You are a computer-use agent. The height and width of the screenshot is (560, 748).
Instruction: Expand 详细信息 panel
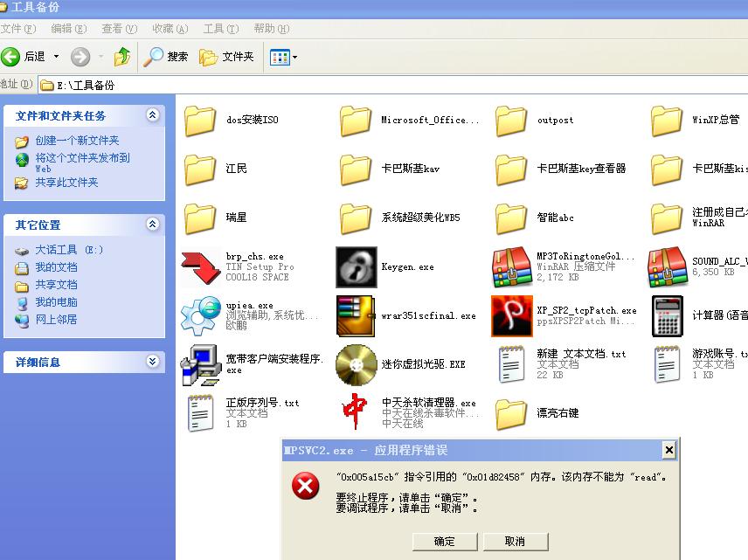click(x=153, y=361)
